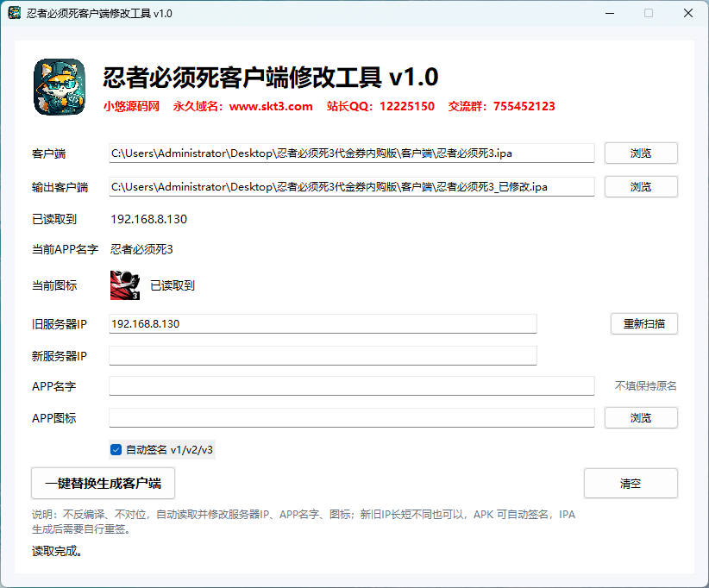Click the 192.168.8.130 value beside 已读取到
The image size is (709, 588).
tap(148, 219)
